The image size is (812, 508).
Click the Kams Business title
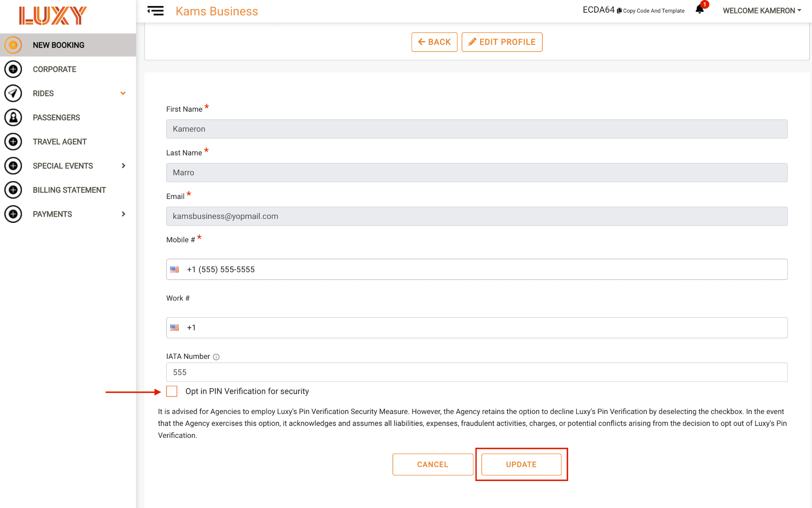[217, 11]
